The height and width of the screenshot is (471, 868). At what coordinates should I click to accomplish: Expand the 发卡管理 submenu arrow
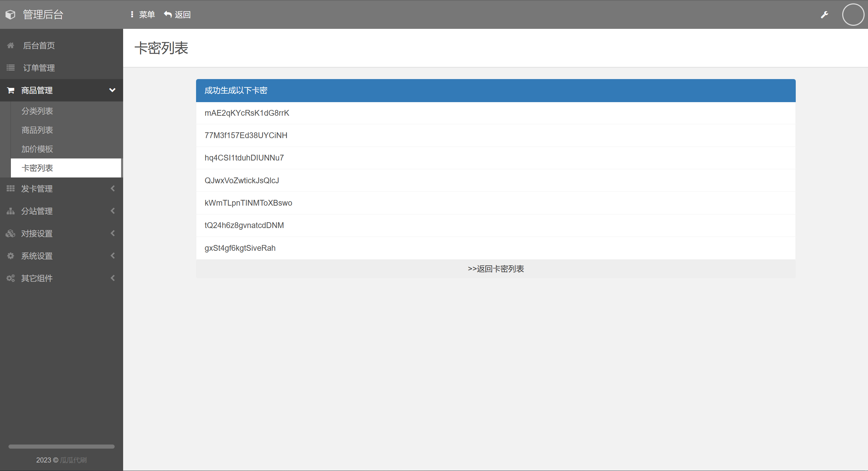[113, 188]
